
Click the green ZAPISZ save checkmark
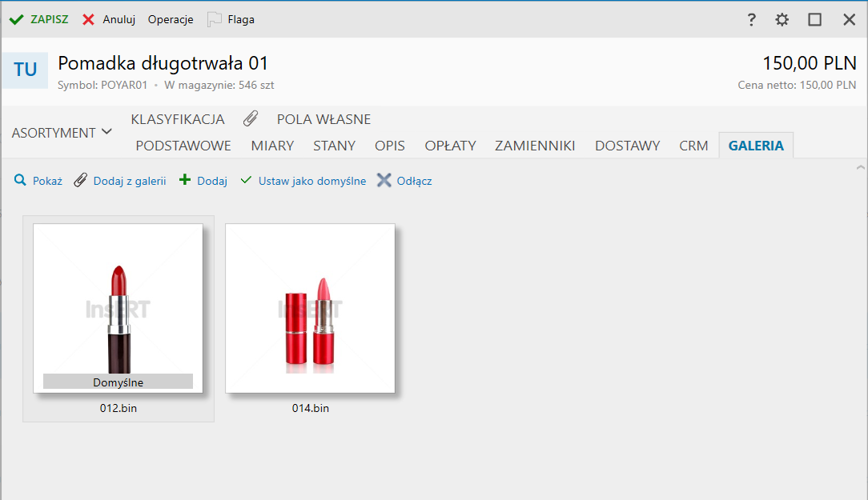tap(16, 19)
